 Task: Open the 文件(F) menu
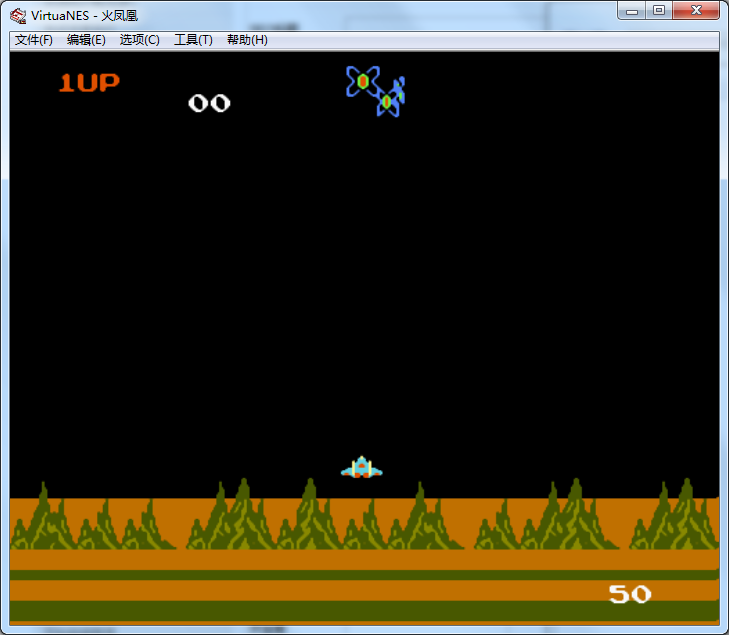point(33,40)
